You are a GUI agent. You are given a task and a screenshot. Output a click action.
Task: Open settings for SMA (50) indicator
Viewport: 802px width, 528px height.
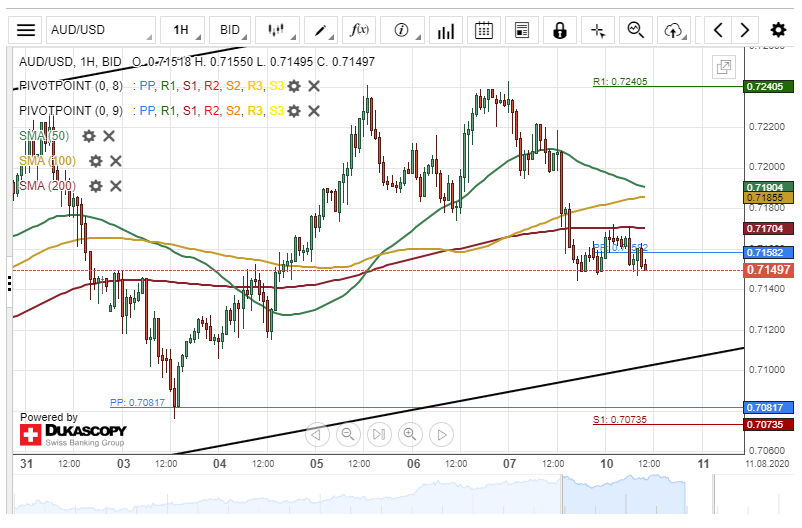point(89,136)
